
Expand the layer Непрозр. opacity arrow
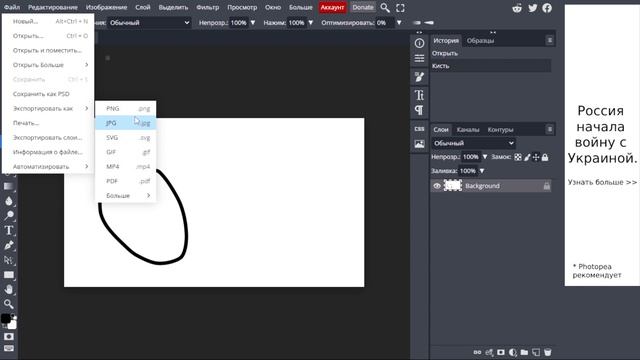click(x=485, y=157)
